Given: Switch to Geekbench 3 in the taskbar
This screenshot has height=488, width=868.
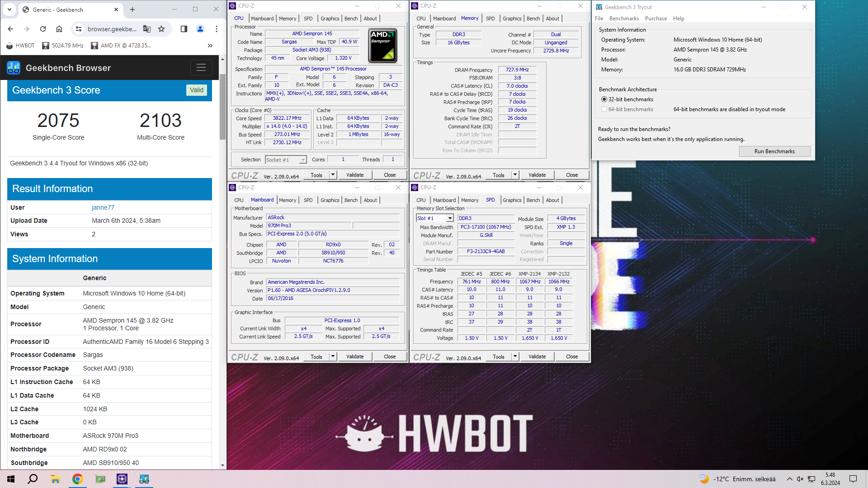Looking at the screenshot, I should tap(144, 479).
